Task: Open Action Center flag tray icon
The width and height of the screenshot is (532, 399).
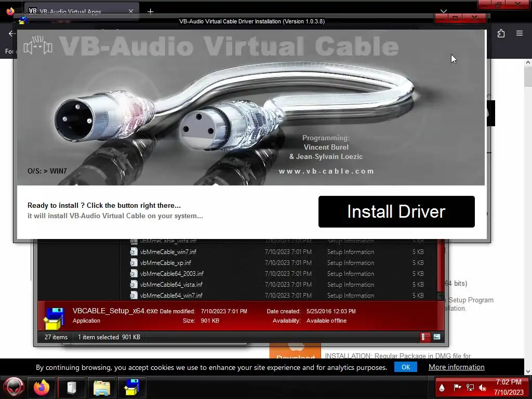Action: click(x=457, y=387)
